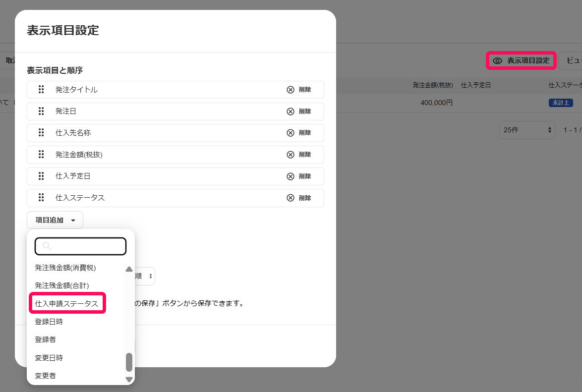The image size is (582, 392).
Task: Click the 表示項目設定 eye button
Action: (x=521, y=60)
